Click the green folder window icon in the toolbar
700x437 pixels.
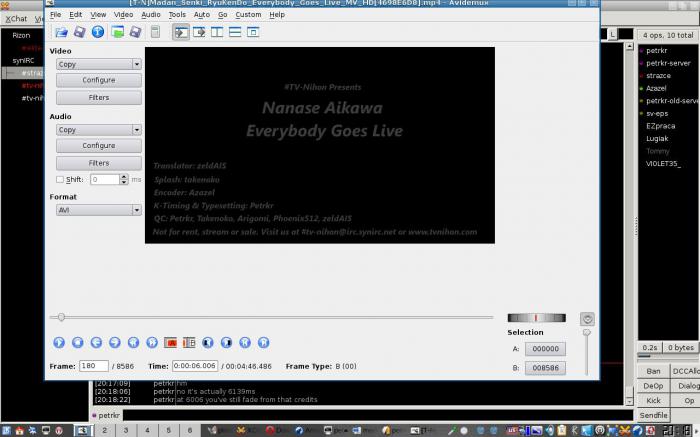117,32
